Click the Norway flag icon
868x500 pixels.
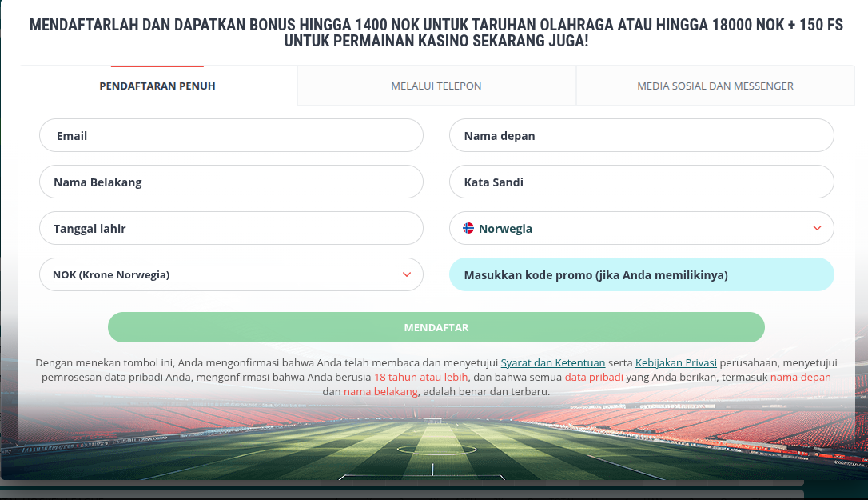point(468,229)
